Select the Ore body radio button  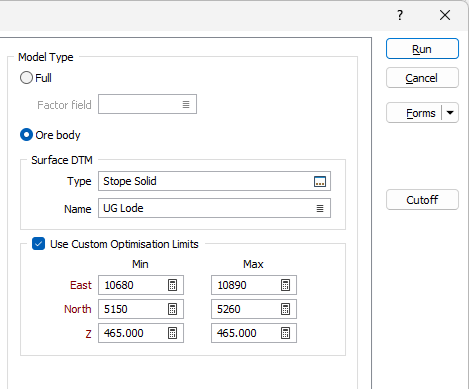pos(26,135)
